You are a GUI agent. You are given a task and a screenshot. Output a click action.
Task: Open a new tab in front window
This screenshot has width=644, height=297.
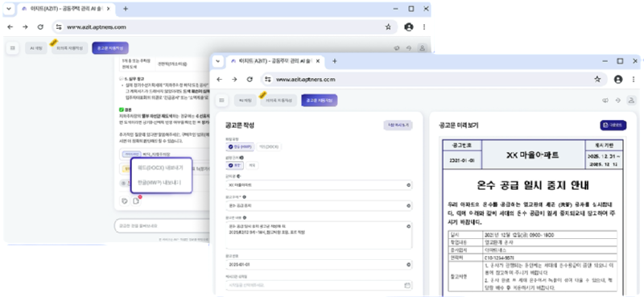(334, 61)
